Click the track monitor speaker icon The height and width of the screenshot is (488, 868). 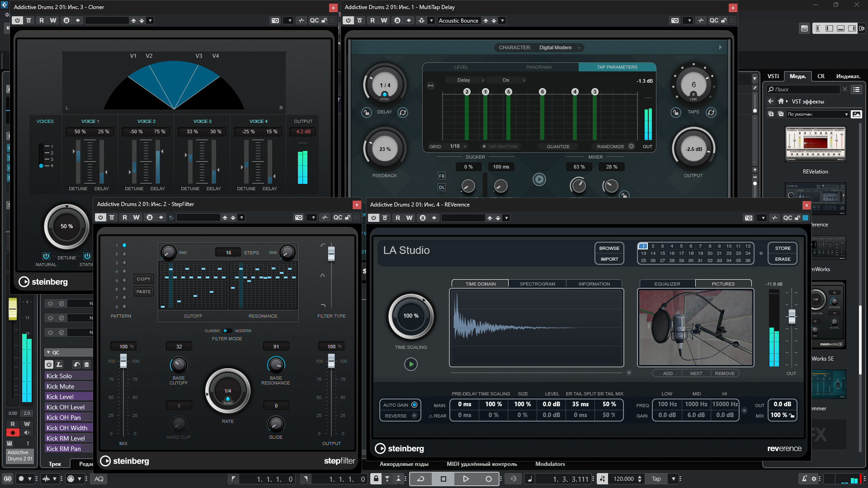[x=27, y=433]
